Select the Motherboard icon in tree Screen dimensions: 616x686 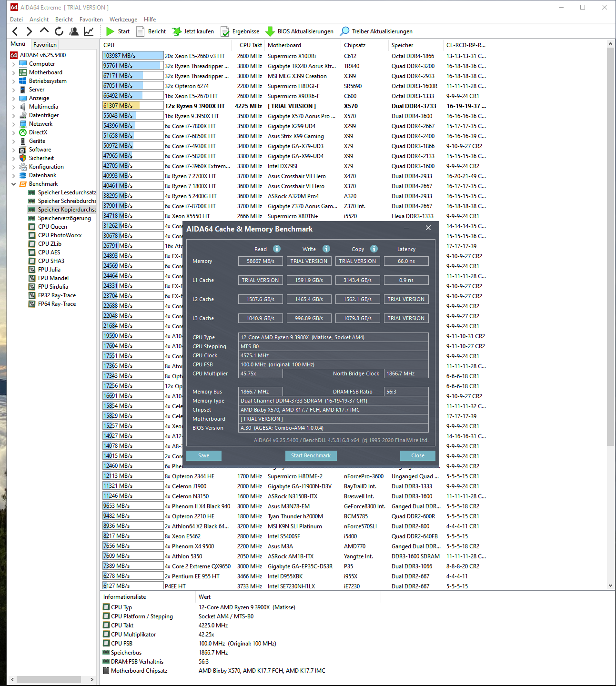[x=23, y=72]
